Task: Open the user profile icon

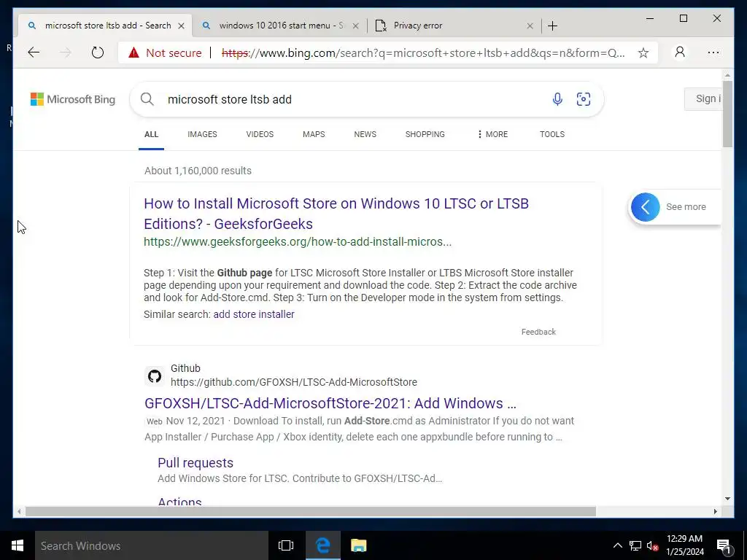Action: click(680, 52)
